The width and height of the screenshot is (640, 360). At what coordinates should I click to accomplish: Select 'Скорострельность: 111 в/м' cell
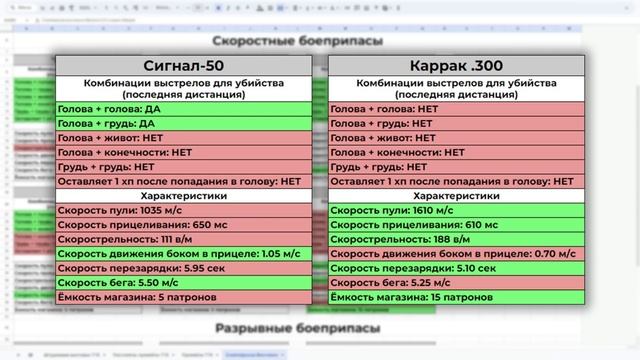pos(184,240)
